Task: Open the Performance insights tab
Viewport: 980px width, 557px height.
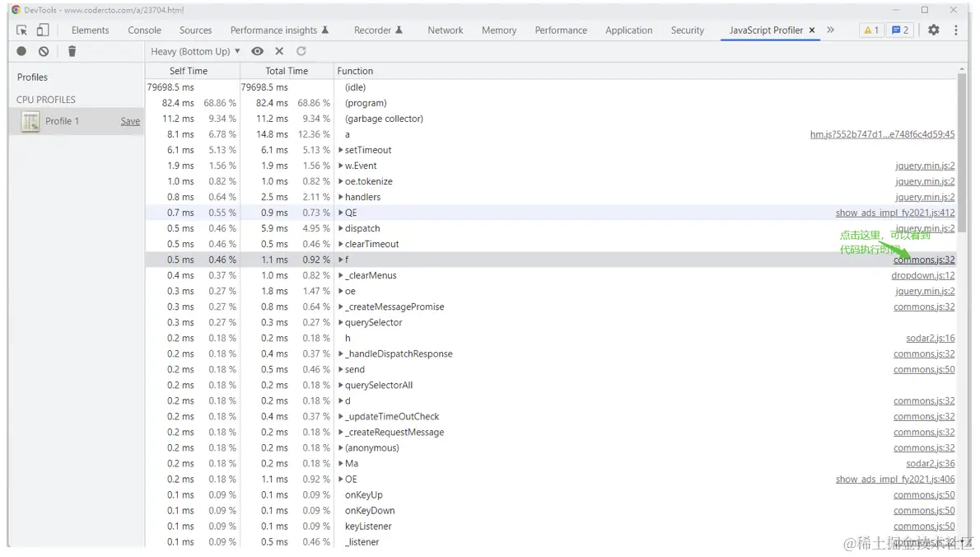Action: point(279,30)
